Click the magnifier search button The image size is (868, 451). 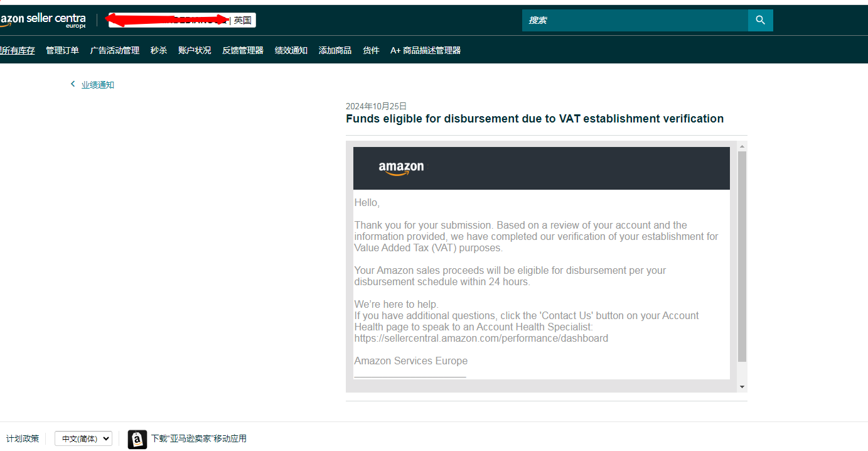(760, 20)
